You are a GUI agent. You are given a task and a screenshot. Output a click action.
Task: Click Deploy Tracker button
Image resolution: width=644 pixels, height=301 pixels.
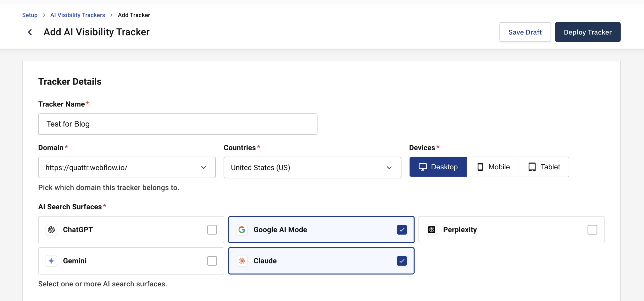pyautogui.click(x=588, y=32)
